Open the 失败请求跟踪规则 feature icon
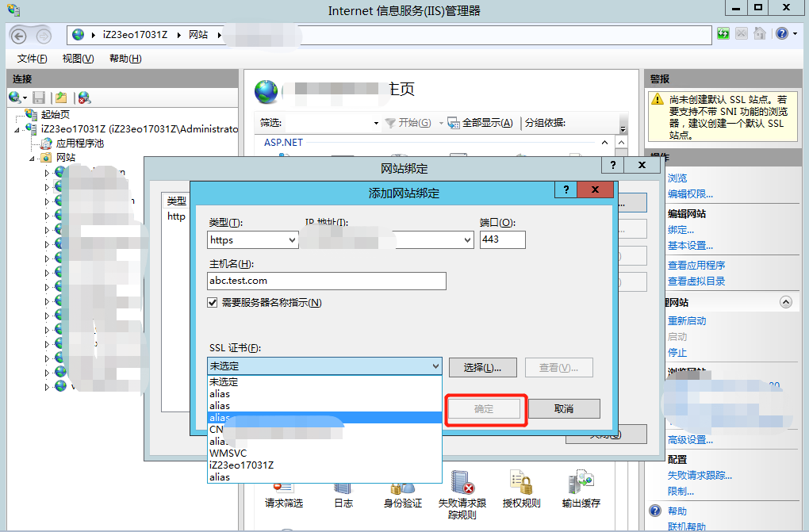The height and width of the screenshot is (532, 809). (462, 482)
